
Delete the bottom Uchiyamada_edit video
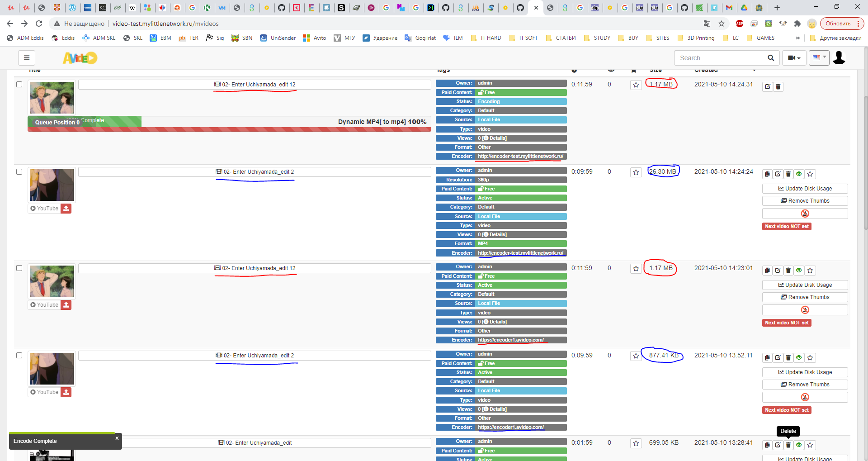[x=788, y=445]
